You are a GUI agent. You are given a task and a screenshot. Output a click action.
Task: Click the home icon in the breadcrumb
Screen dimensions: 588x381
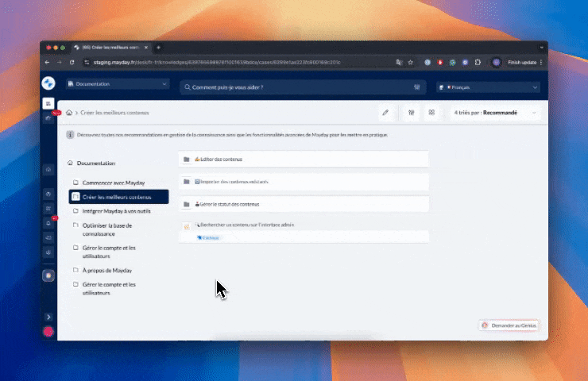pos(70,113)
